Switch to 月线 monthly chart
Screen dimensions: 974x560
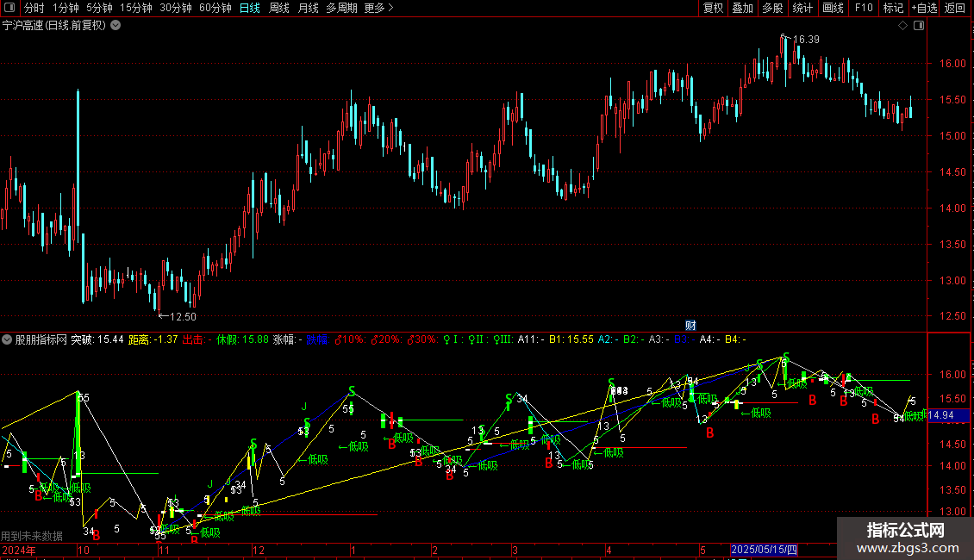[308, 8]
